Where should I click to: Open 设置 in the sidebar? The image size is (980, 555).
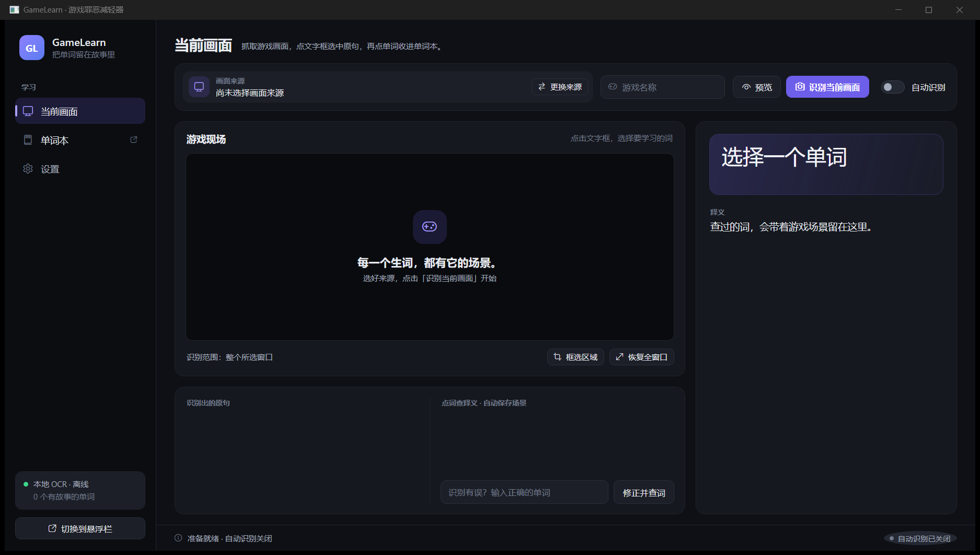pyautogui.click(x=80, y=169)
